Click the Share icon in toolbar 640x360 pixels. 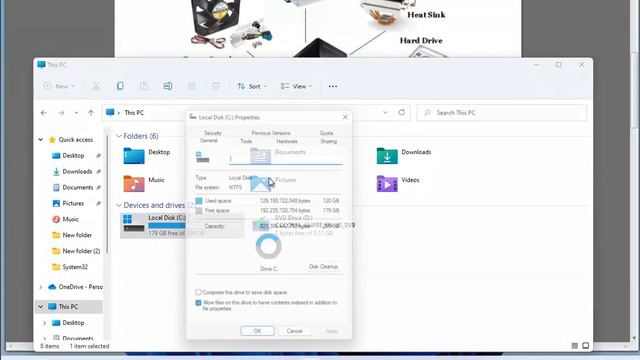(x=191, y=86)
